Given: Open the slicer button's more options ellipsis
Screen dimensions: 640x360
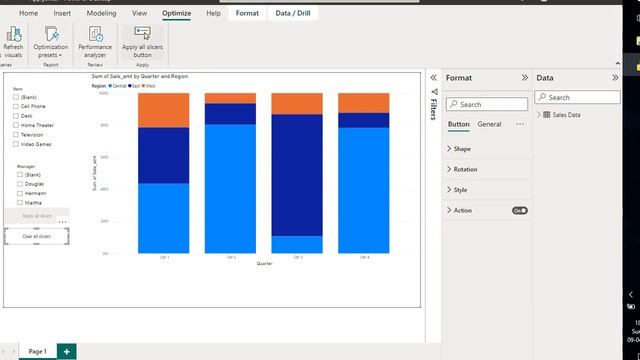Looking at the screenshot, I should pyautogui.click(x=62, y=222).
